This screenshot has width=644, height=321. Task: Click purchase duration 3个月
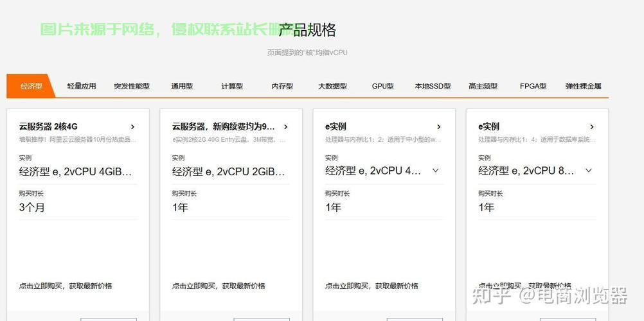pos(32,207)
